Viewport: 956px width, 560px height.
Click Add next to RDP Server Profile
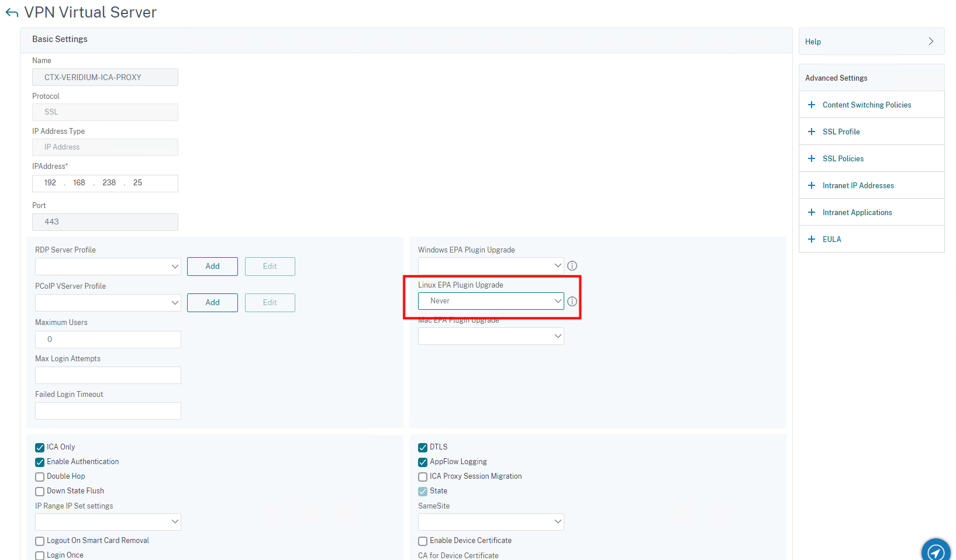pos(212,266)
